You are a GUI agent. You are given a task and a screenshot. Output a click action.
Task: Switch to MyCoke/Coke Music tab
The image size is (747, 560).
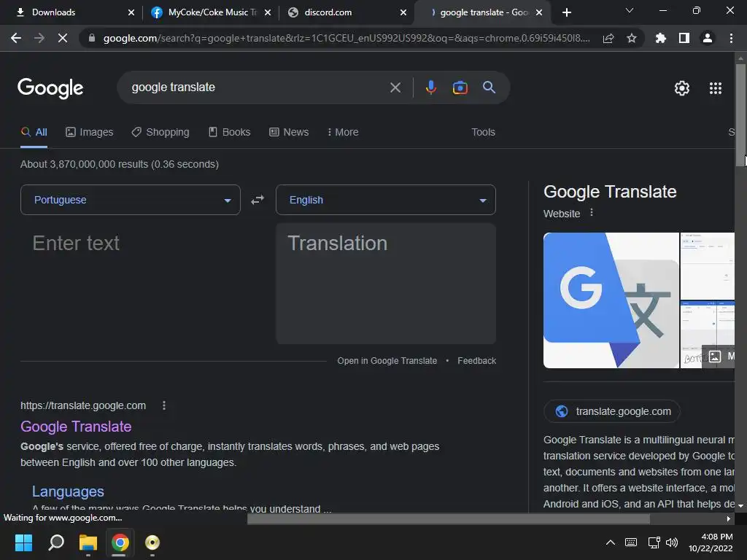tap(212, 12)
